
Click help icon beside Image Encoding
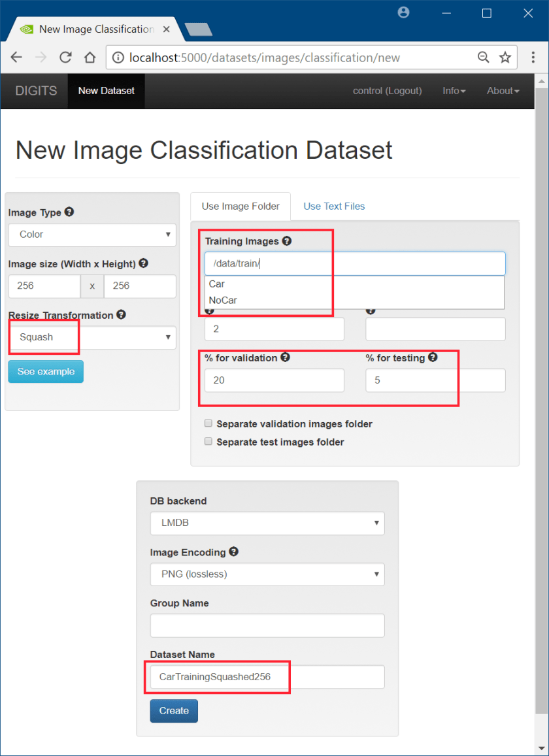[234, 552]
